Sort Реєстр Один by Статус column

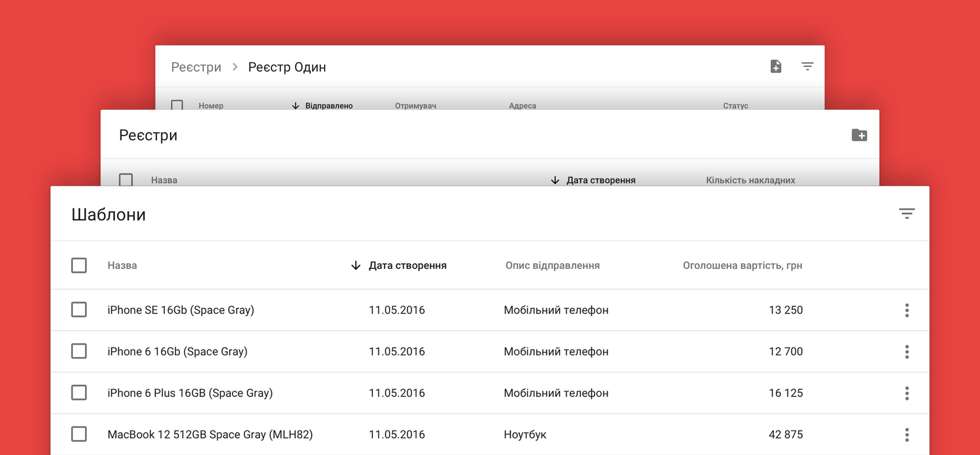tap(736, 106)
